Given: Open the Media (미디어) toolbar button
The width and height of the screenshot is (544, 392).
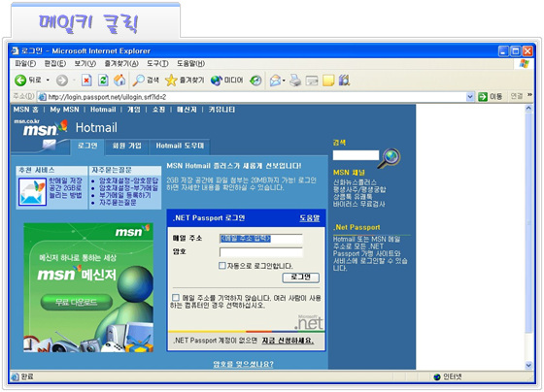Looking at the screenshot, I should point(227,81).
